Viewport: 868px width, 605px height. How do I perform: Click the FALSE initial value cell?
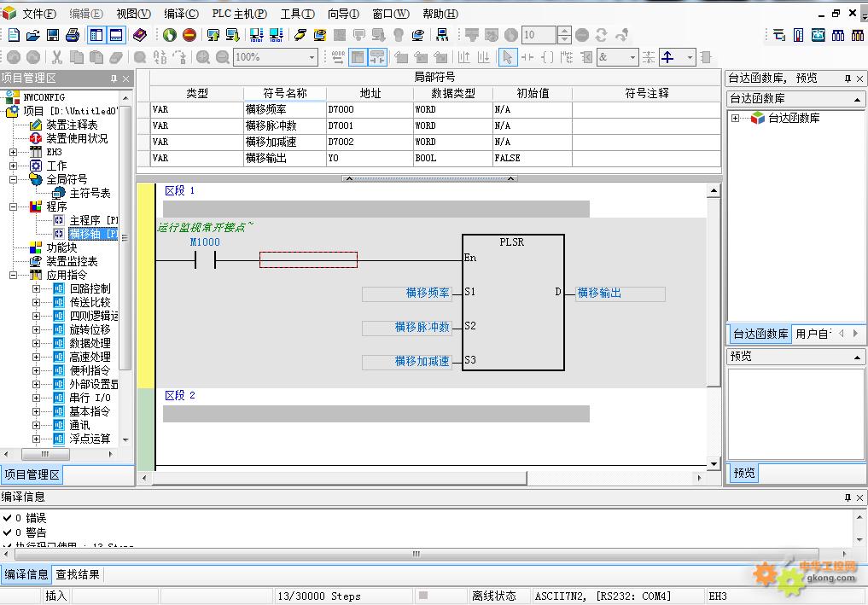click(x=532, y=158)
